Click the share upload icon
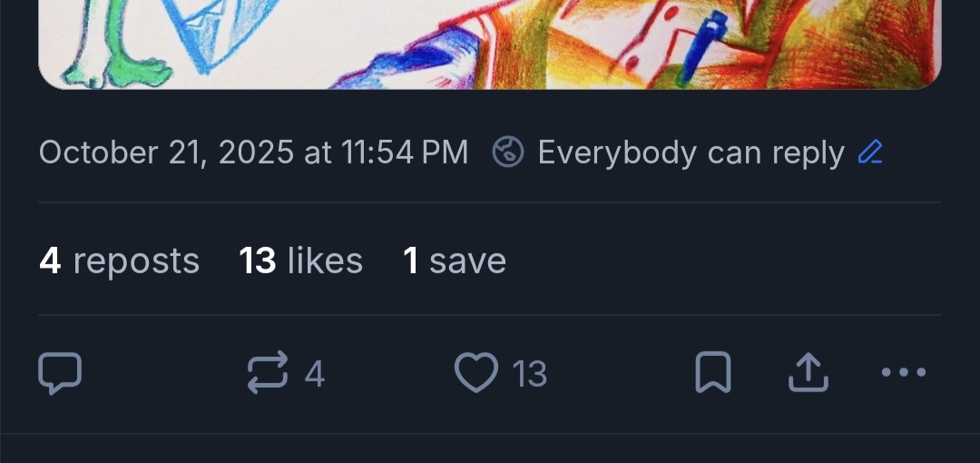 tap(808, 373)
